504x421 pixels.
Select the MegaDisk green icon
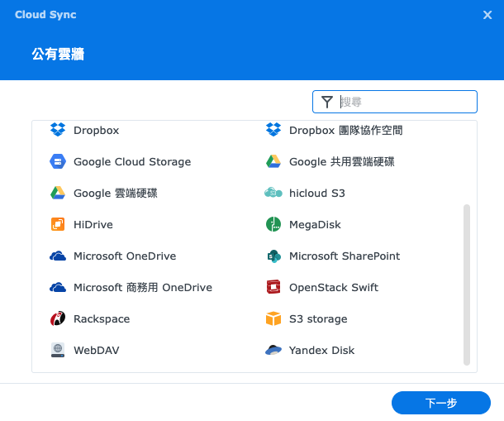pos(273,224)
